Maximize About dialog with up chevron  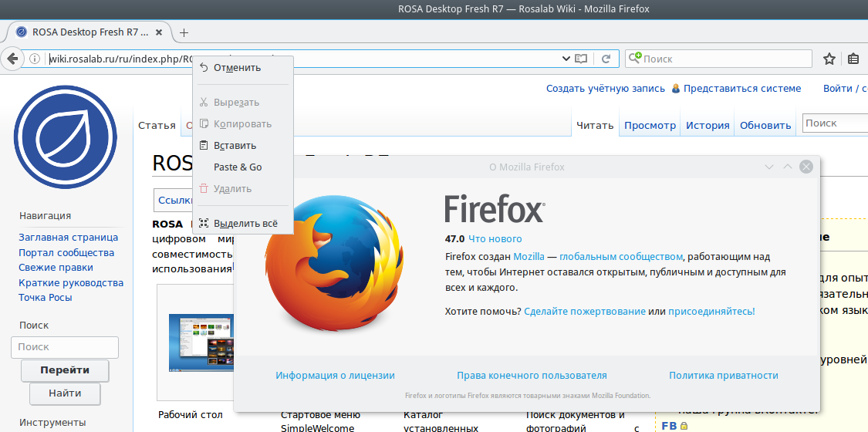[787, 167]
